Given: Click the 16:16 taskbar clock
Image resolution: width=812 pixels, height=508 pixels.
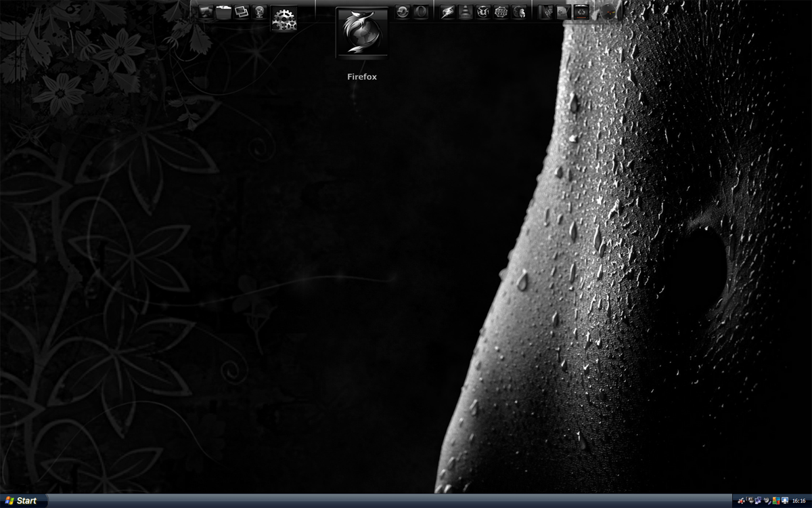Looking at the screenshot, I should 798,501.
